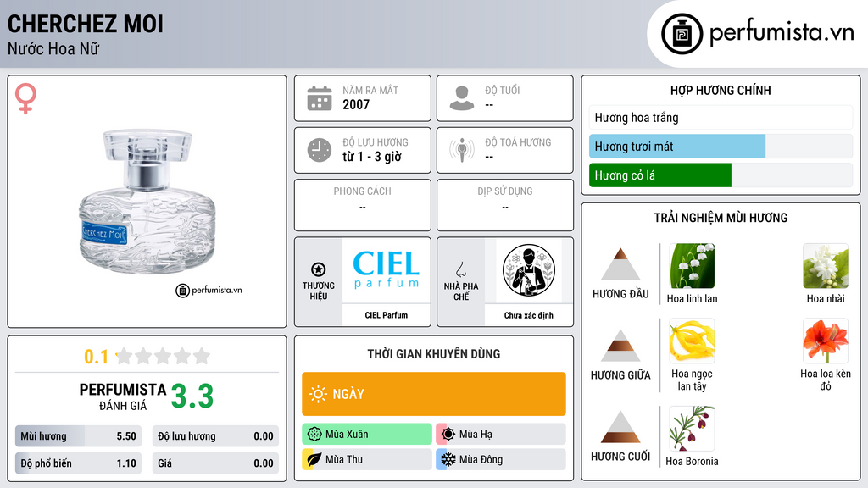868x488 pixels.
Task: Click the sillage icon beside Độ toả hương
Action: [x=462, y=150]
